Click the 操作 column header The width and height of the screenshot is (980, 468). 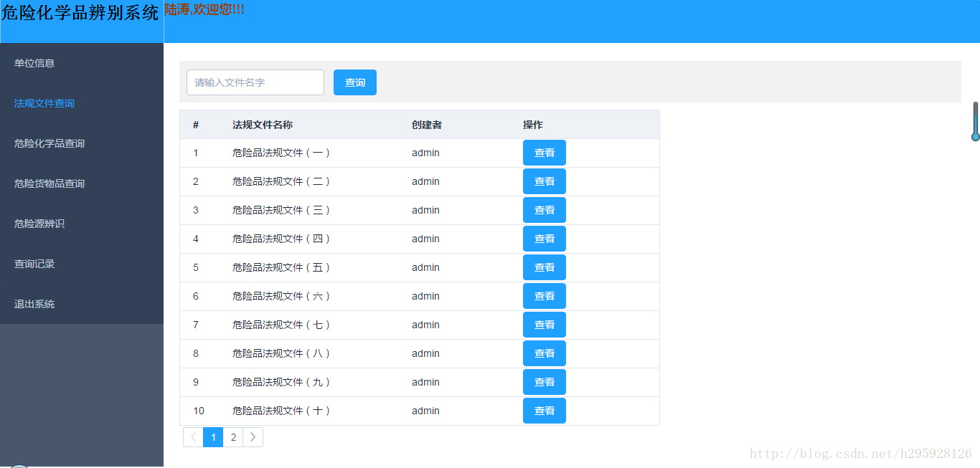tap(533, 125)
